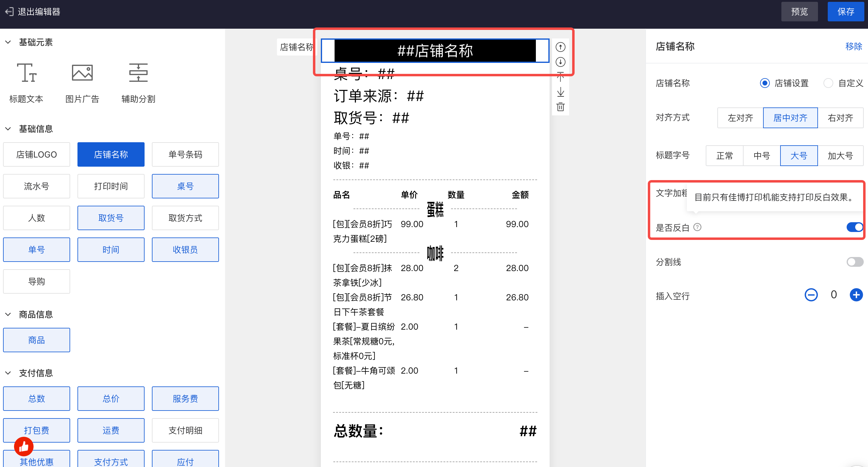Delete element with trash icon

coord(560,107)
